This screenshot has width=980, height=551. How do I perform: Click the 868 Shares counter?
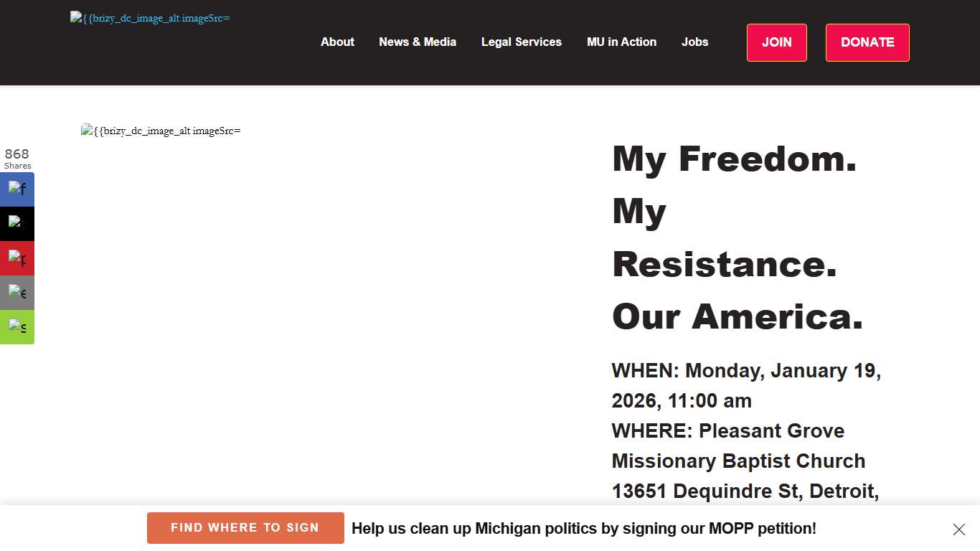coord(17,159)
